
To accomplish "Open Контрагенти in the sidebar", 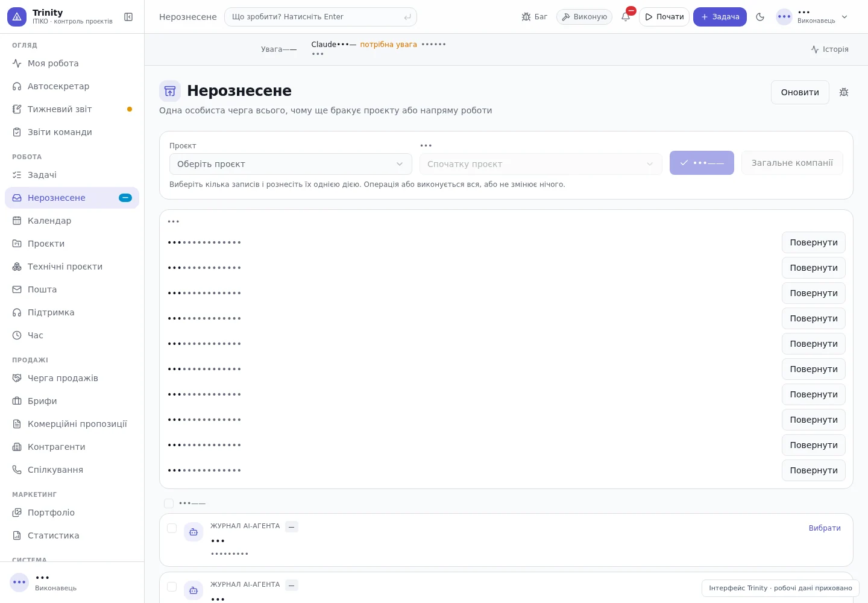I will (x=72, y=447).
